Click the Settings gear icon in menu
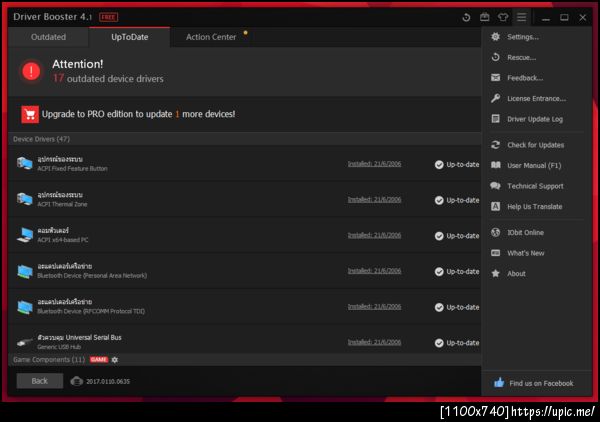 tap(496, 37)
